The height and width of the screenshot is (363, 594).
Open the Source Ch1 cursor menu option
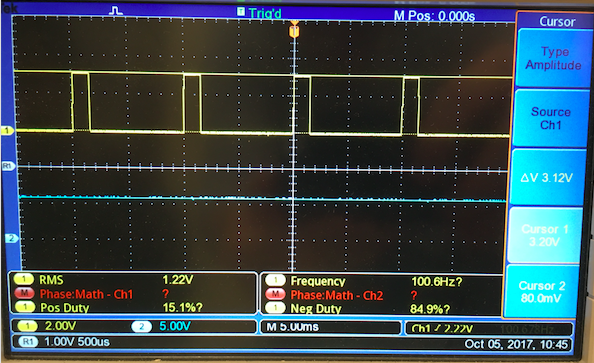pyautogui.click(x=551, y=118)
